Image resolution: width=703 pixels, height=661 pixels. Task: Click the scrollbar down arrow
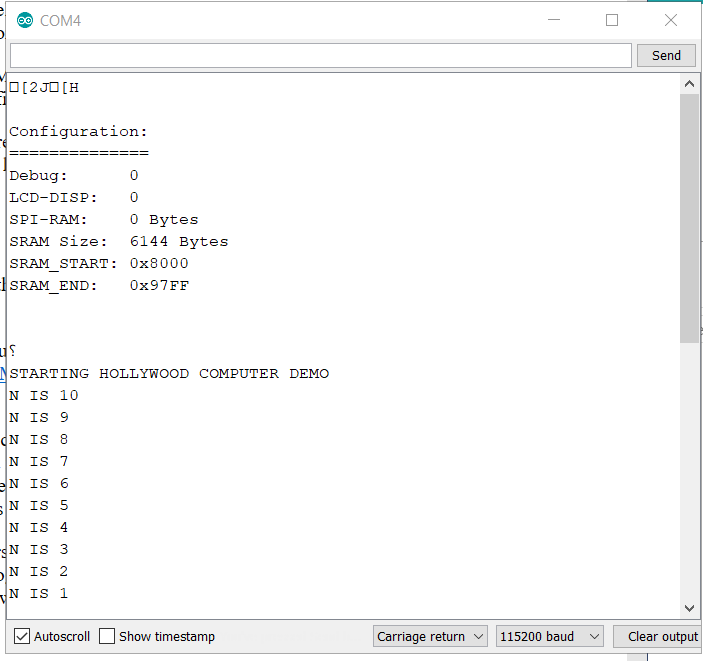pos(690,608)
